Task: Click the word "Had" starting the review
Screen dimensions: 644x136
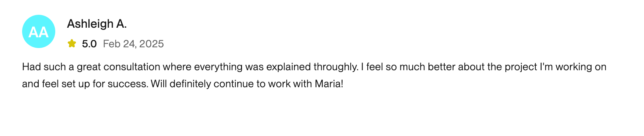Action: click(32, 67)
